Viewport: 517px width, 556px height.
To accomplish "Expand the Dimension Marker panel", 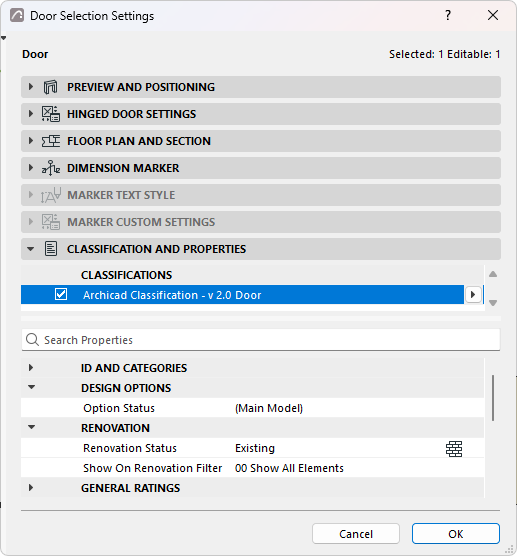I will point(31,168).
